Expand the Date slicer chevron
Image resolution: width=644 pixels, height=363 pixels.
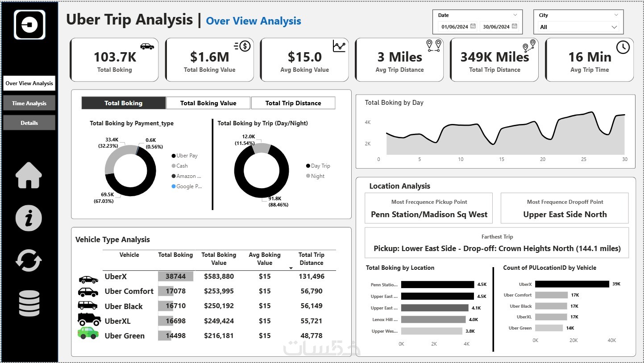515,15
